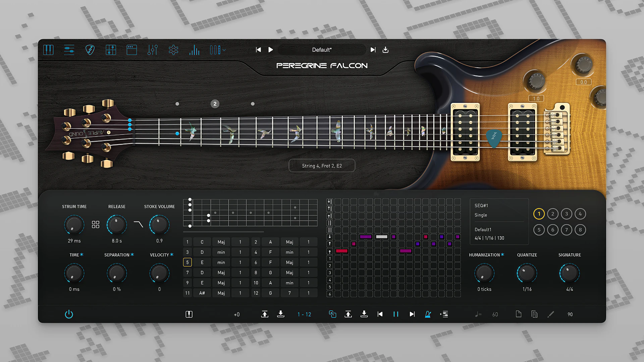Select the guitar pick strummer icon
The height and width of the screenshot is (362, 644).
pyautogui.click(x=90, y=50)
